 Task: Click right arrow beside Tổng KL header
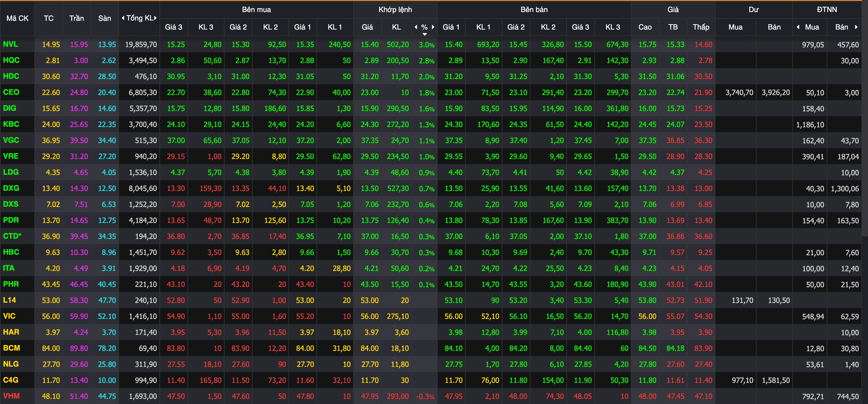(x=155, y=18)
